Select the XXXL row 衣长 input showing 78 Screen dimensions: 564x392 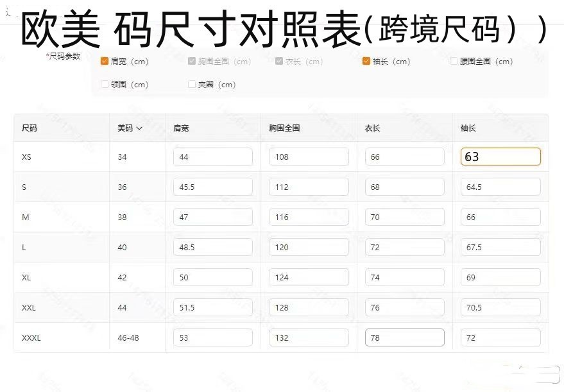404,337
